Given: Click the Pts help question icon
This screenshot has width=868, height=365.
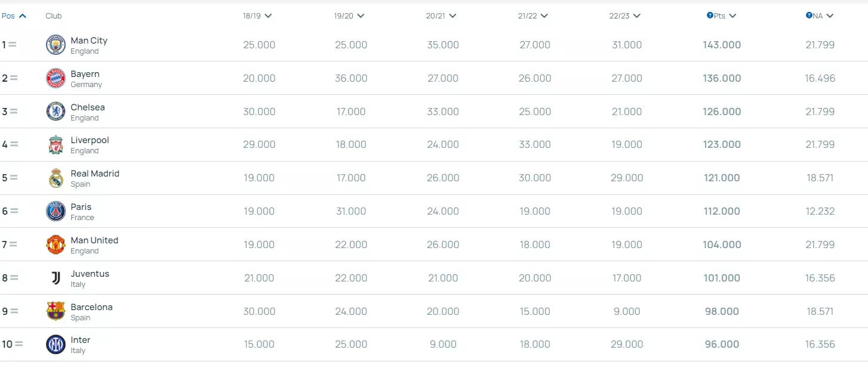Looking at the screenshot, I should click(x=710, y=16).
